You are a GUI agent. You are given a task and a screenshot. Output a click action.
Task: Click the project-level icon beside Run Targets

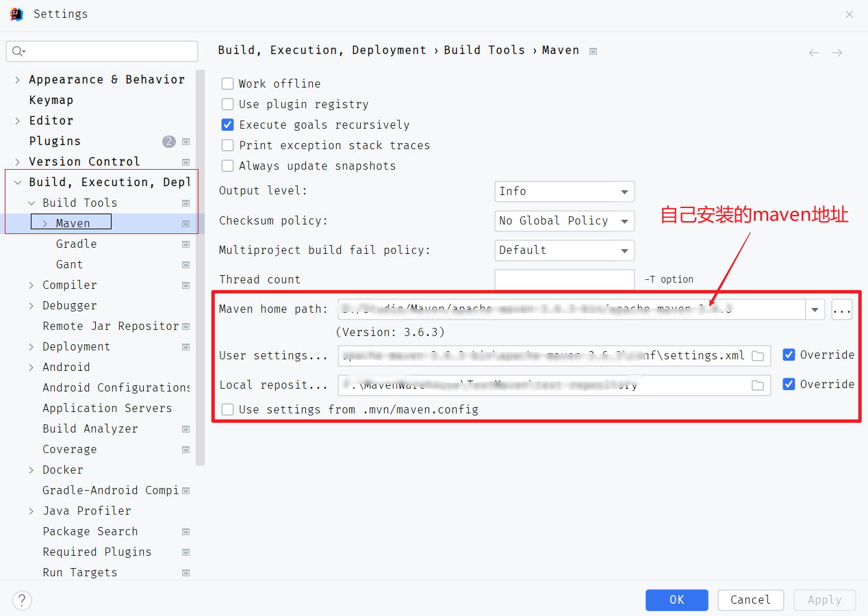click(x=186, y=573)
